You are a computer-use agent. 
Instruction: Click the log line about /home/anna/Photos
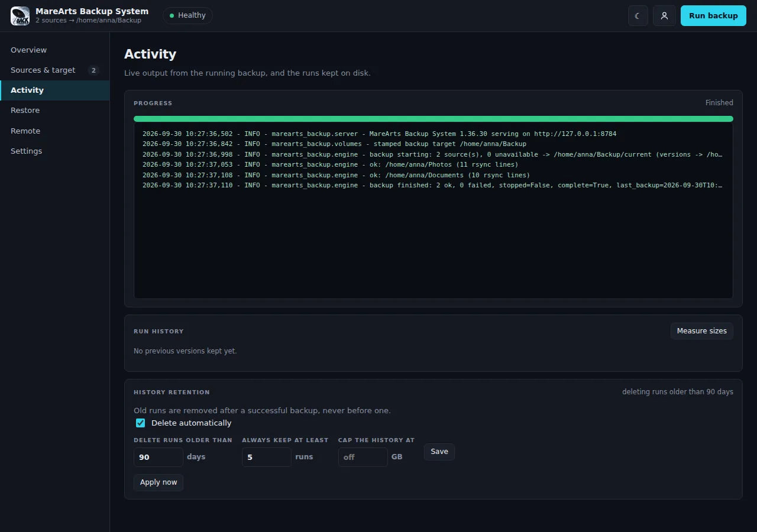pos(330,165)
